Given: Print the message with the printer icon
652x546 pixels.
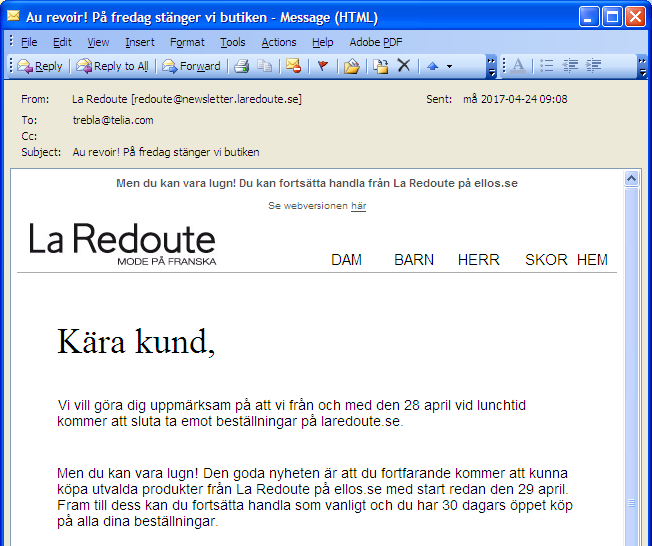Looking at the screenshot, I should (x=242, y=66).
